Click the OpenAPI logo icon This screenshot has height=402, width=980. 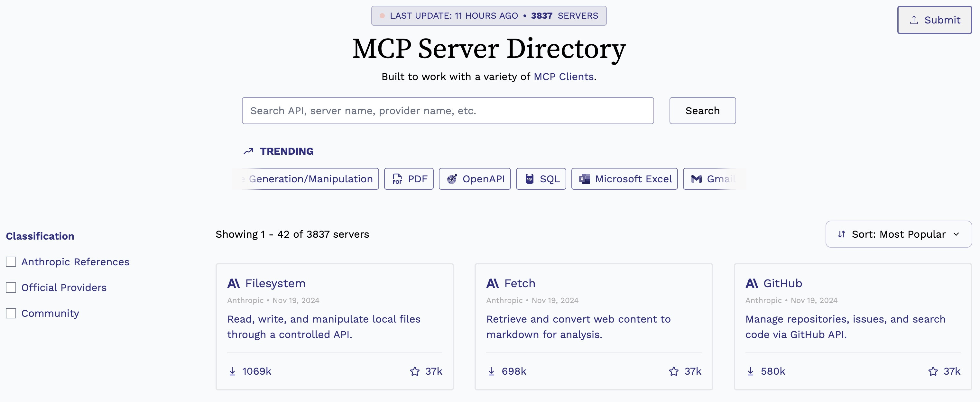pos(452,179)
